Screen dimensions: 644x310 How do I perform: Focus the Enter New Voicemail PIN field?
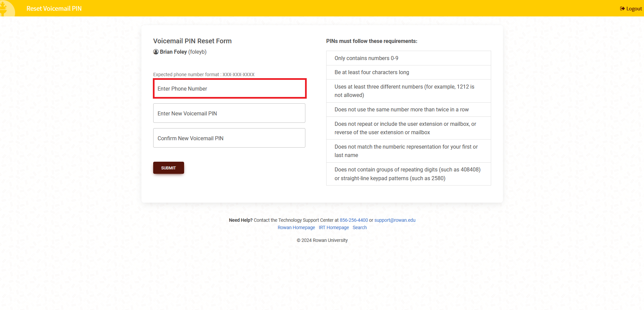tap(229, 113)
